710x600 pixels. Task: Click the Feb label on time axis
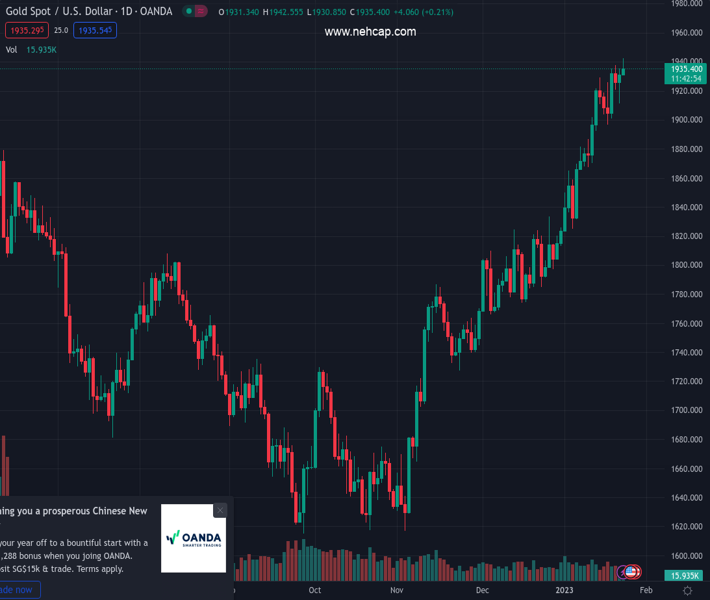tap(645, 591)
